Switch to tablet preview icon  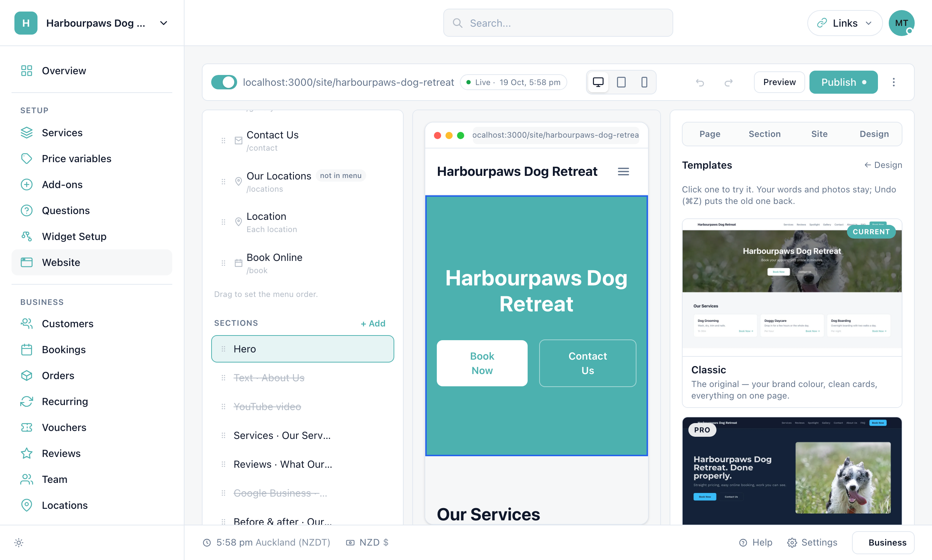(621, 82)
